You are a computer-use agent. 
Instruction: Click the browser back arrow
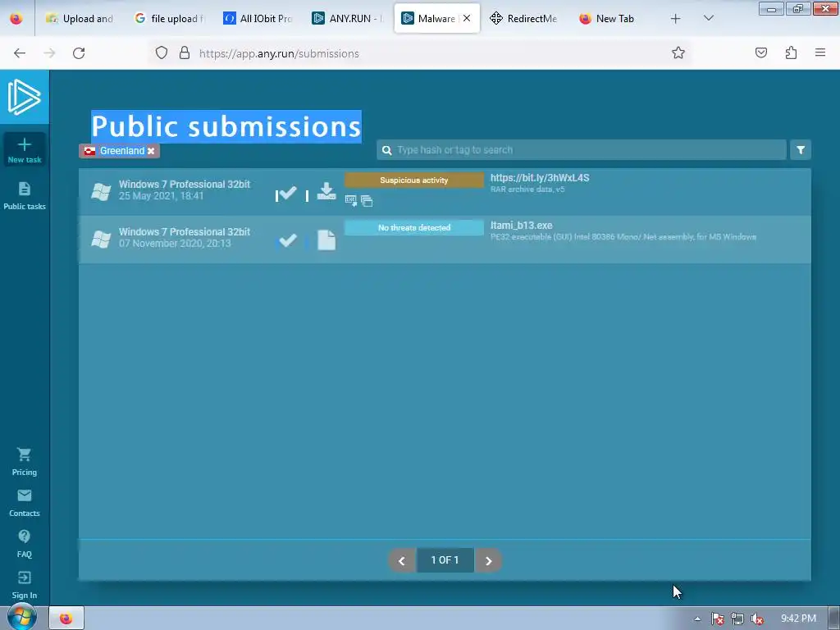tap(20, 53)
